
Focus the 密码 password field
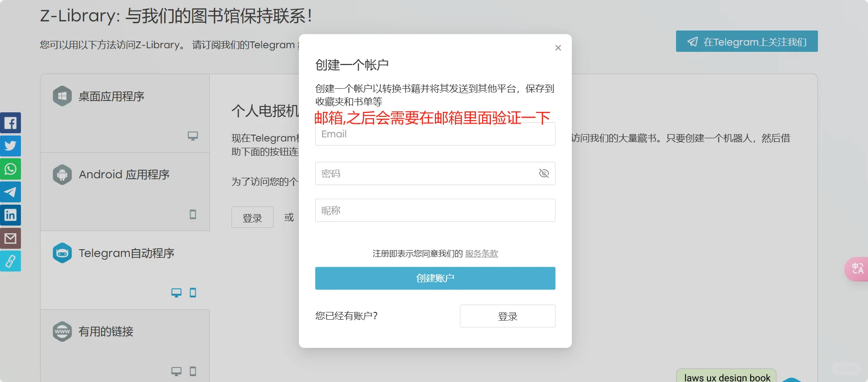coord(435,173)
